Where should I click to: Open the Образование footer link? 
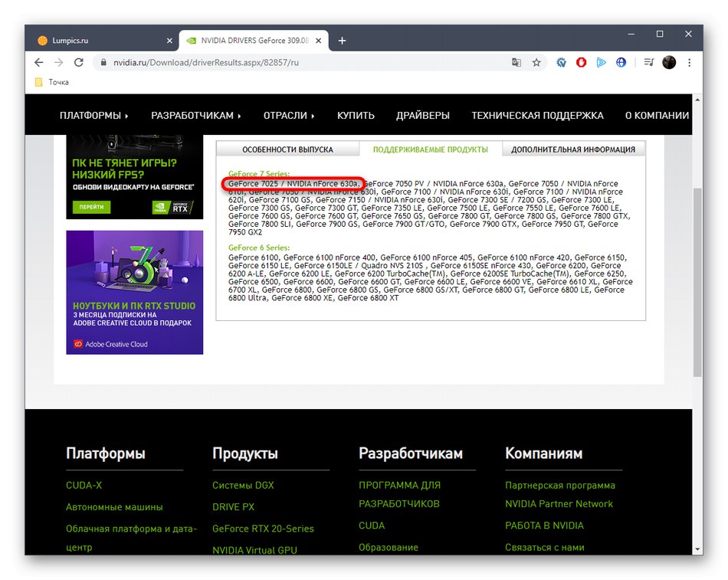pyautogui.click(x=389, y=548)
